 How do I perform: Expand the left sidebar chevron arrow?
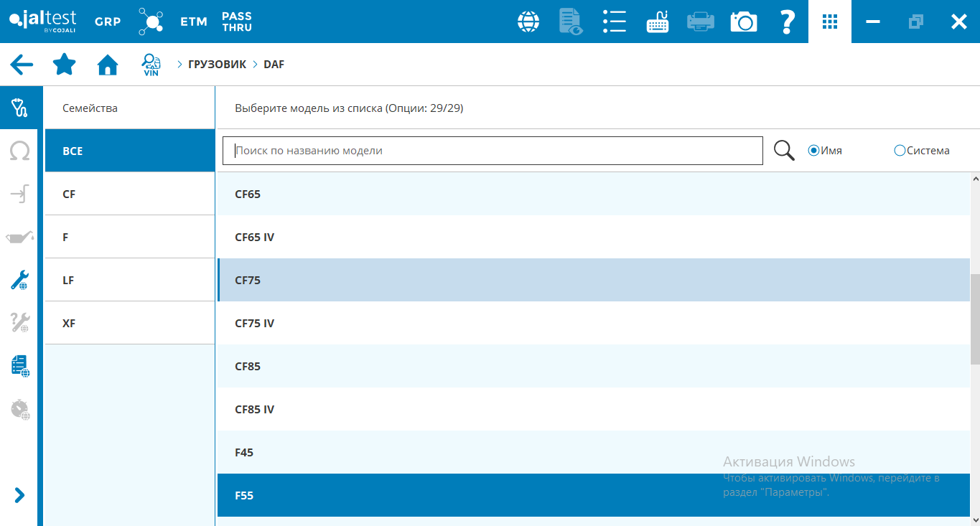tap(19, 495)
